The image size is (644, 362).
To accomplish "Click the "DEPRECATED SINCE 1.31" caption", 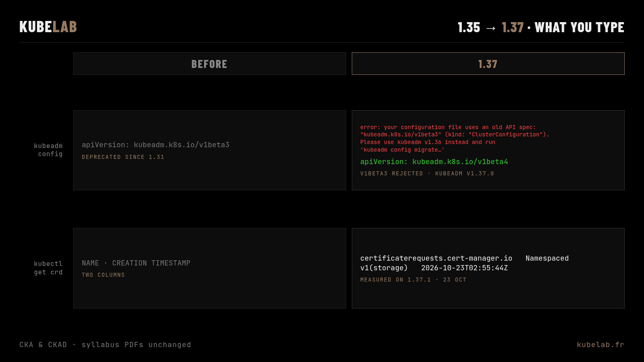I will point(123,157).
